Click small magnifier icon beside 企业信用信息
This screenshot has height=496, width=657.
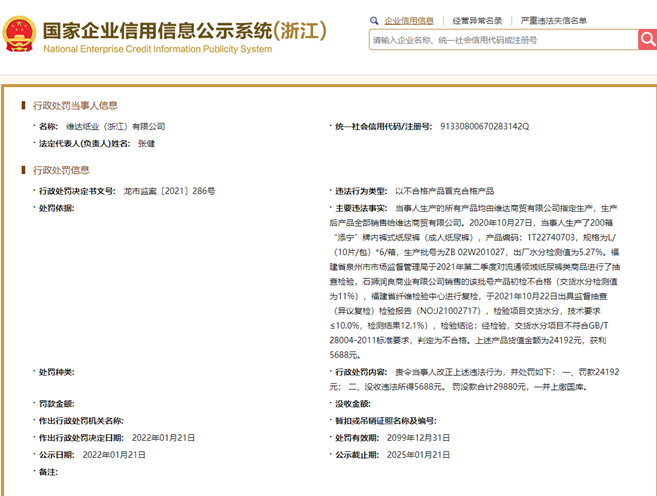(374, 20)
